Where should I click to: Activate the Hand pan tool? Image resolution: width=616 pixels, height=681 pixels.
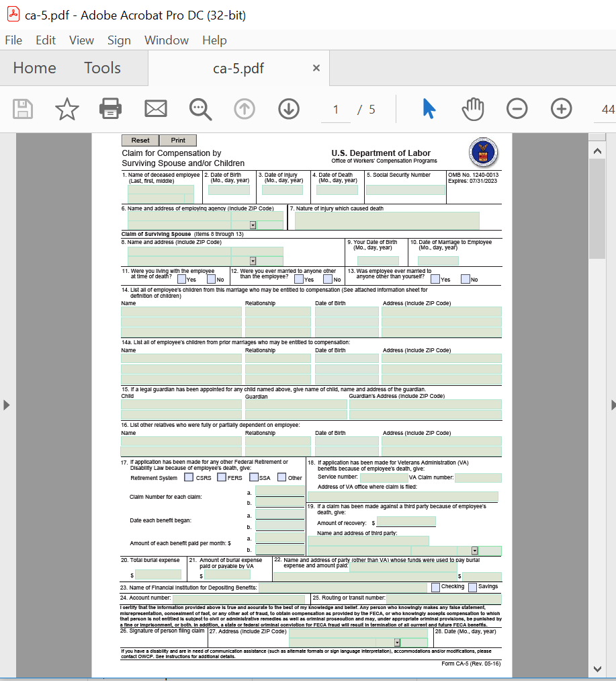(x=473, y=108)
